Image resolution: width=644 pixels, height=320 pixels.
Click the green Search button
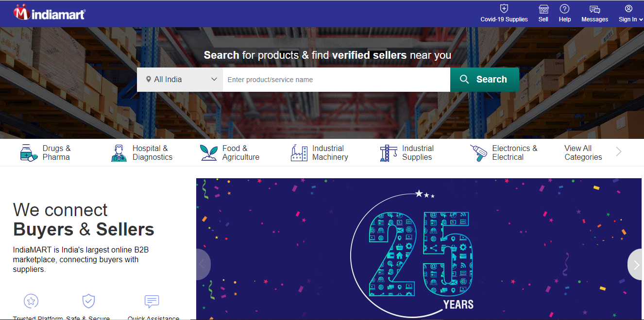click(x=484, y=80)
